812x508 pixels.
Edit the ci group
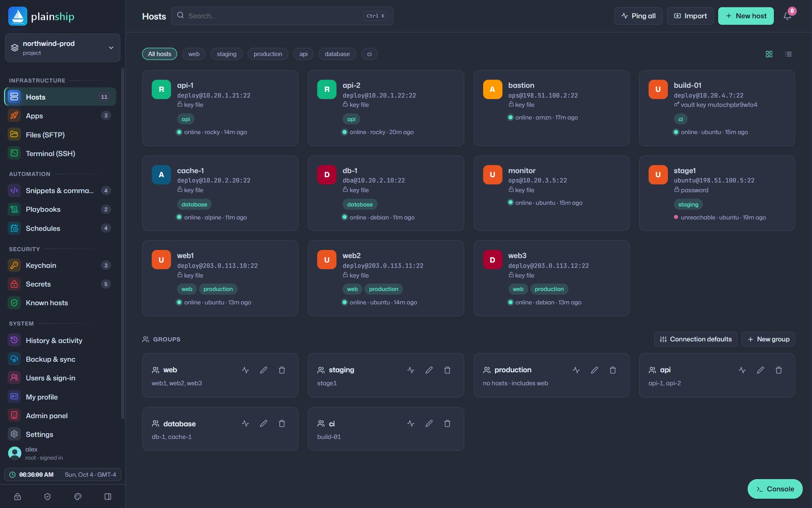429,423
